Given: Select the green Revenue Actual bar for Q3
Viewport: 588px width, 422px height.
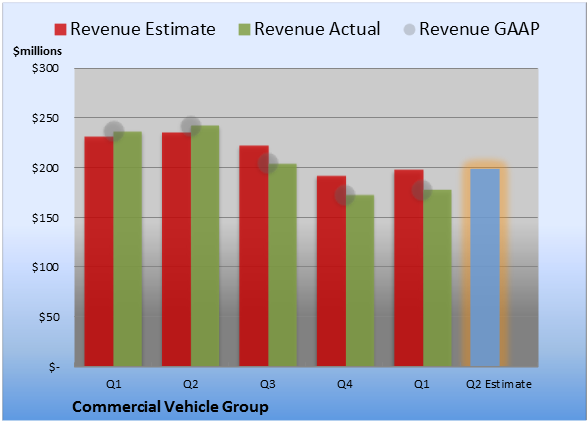Looking at the screenshot, I should click(x=283, y=265).
